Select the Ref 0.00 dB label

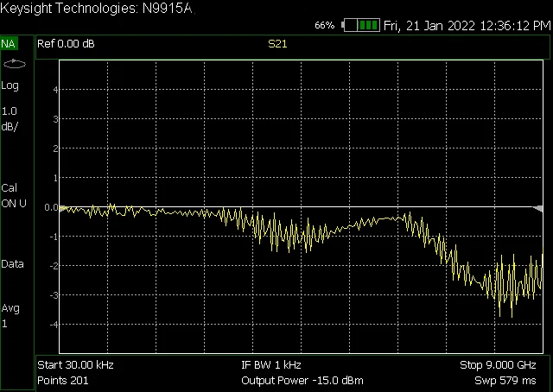(66, 44)
